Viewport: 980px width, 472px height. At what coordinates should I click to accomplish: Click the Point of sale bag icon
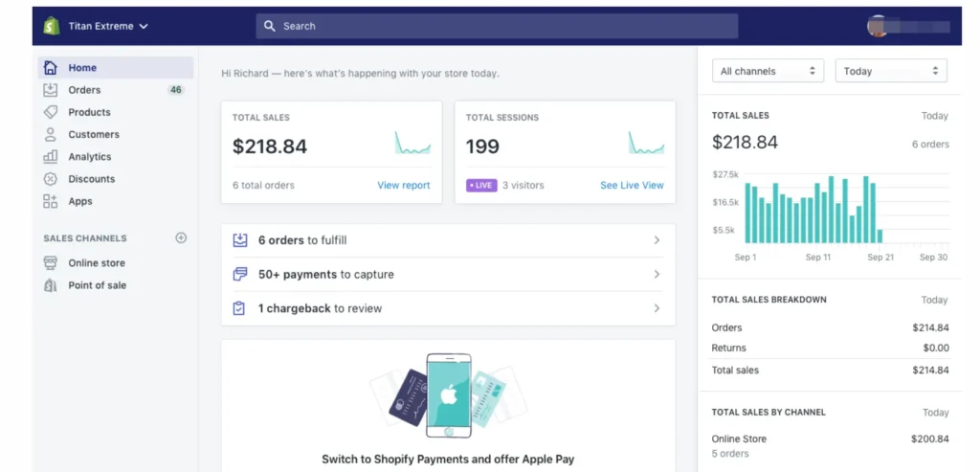click(50, 285)
